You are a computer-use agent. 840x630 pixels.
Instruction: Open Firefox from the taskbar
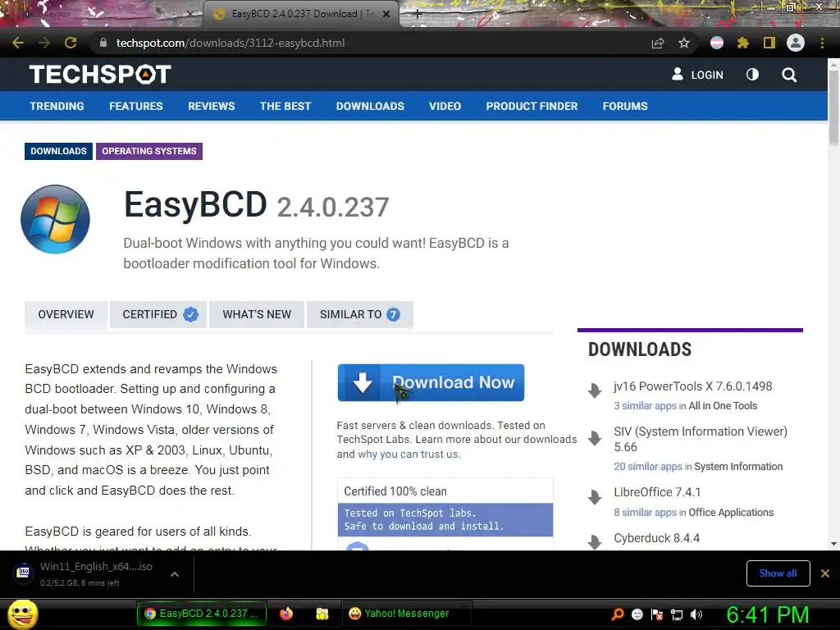(x=286, y=614)
